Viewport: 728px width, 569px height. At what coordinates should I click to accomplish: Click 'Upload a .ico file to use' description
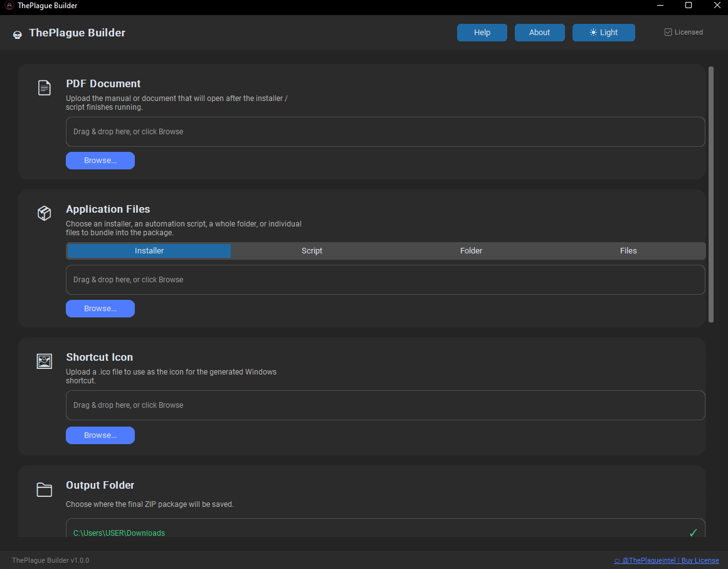pos(171,376)
